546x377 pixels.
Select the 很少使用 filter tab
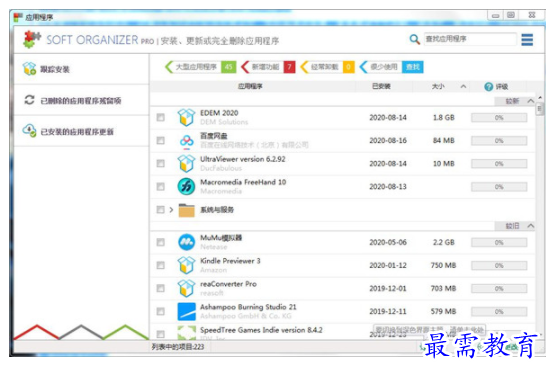pos(391,67)
